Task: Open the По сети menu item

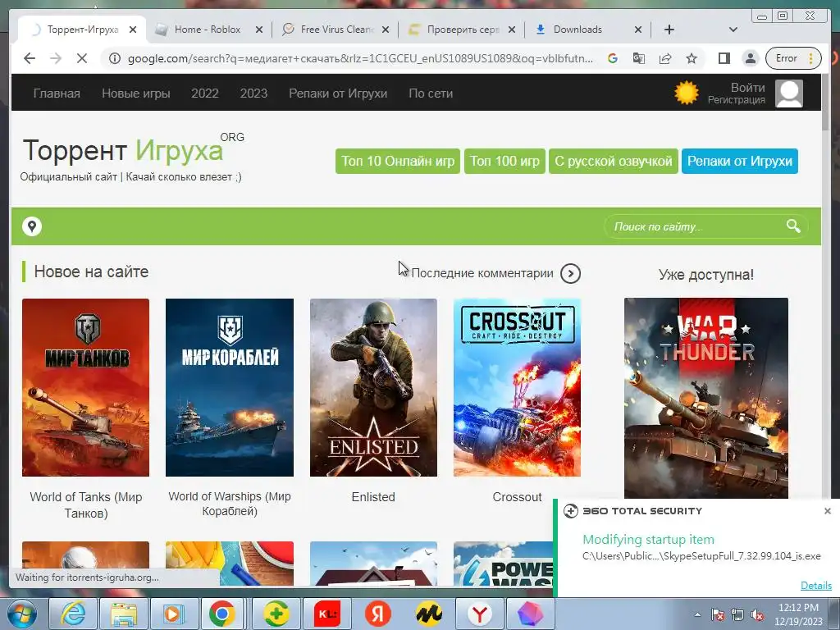Action: tap(431, 94)
